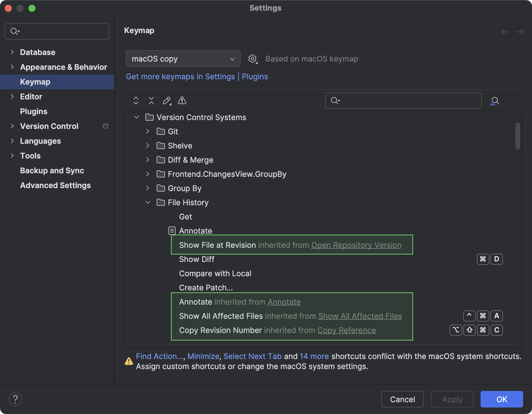Show shortcut conflicts via warning triangle icon
Viewport: 532px width, 414px height.
pyautogui.click(x=182, y=101)
